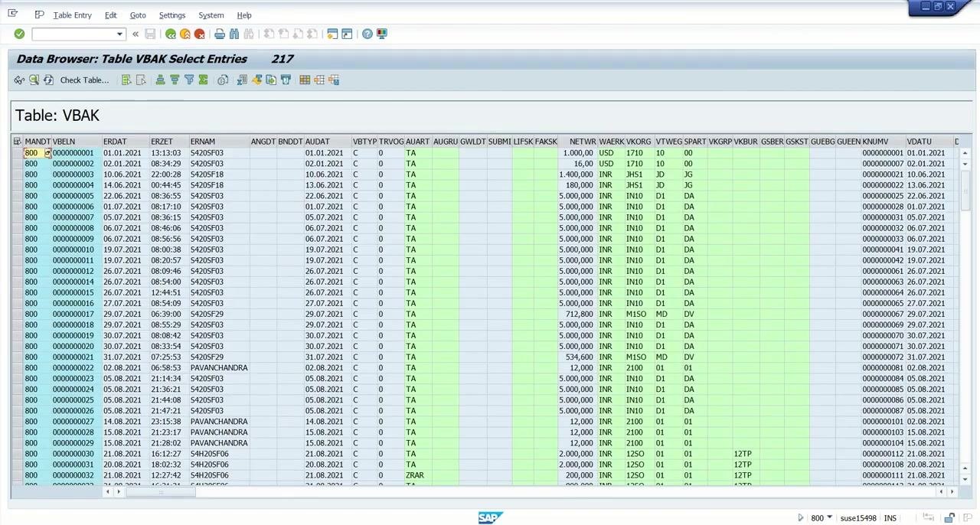Viewport: 980px width, 525px height.
Task: Click the Save Layout icon
Action: [334, 80]
